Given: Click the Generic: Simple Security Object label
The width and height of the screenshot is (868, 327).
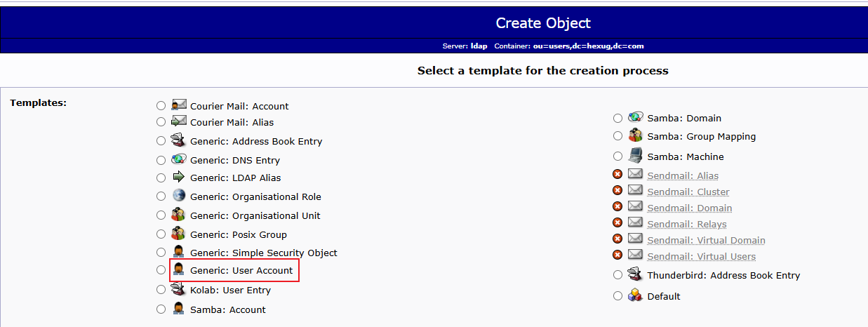Looking at the screenshot, I should tap(264, 253).
